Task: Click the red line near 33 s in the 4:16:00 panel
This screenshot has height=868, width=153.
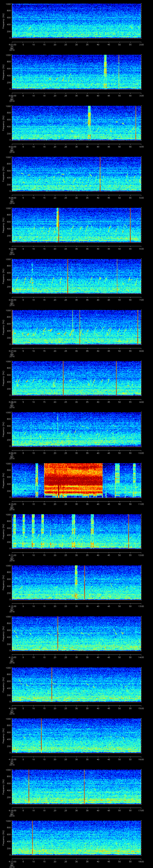Action: (x=84, y=787)
